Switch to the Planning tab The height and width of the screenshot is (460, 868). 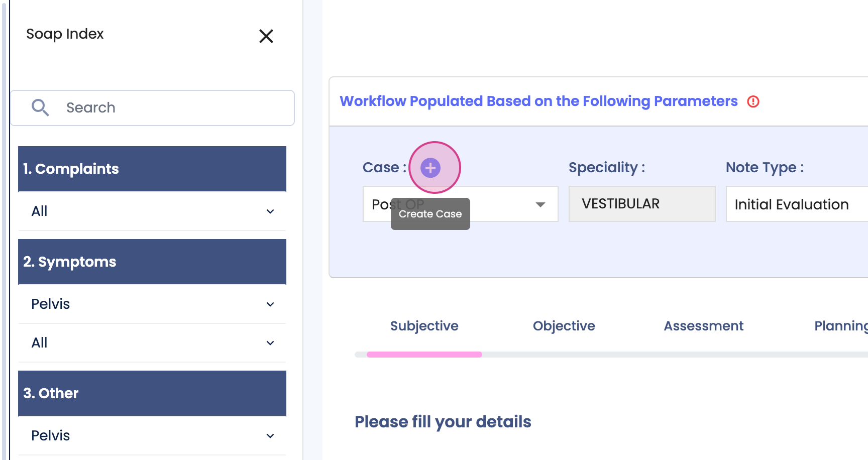pyautogui.click(x=840, y=326)
